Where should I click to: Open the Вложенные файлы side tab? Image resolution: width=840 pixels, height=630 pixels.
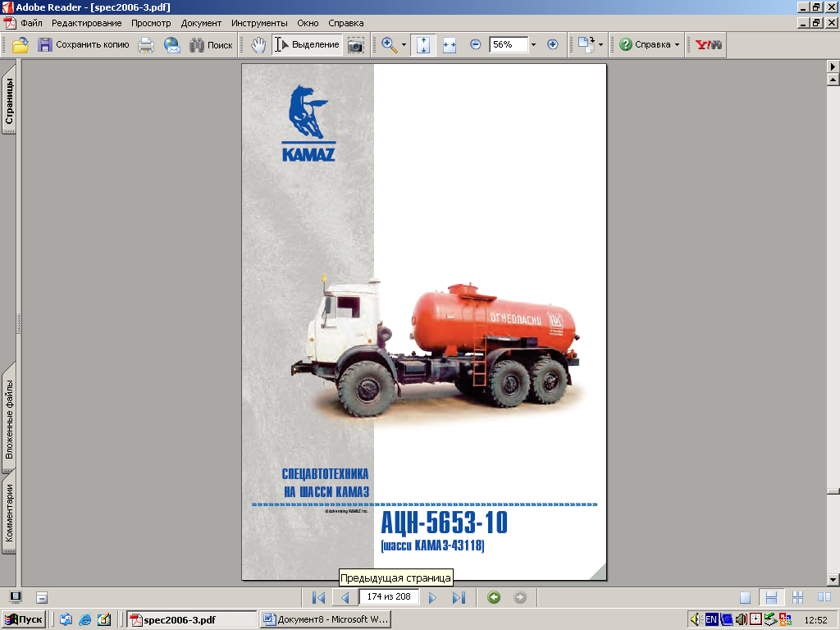pyautogui.click(x=9, y=418)
